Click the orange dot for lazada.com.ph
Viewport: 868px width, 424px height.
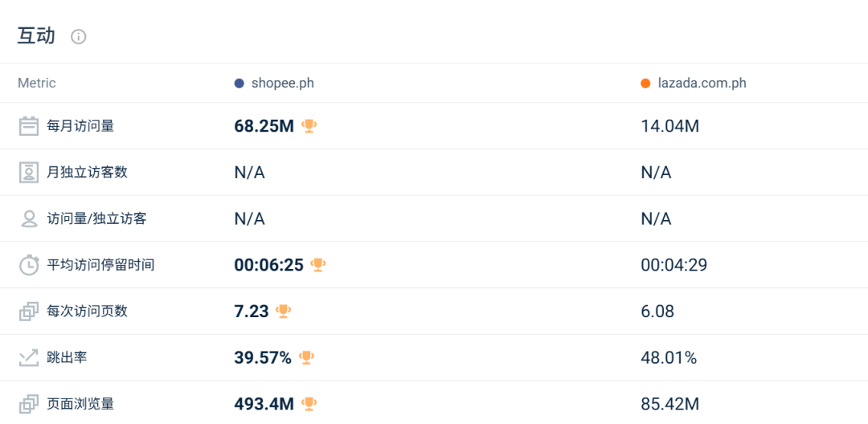click(x=645, y=84)
